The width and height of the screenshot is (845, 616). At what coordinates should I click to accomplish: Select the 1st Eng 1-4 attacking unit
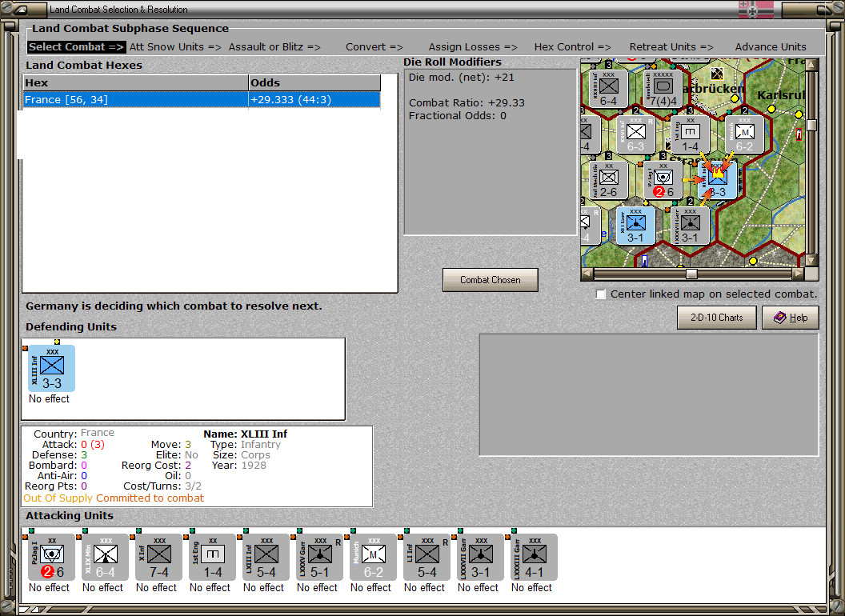click(x=212, y=557)
